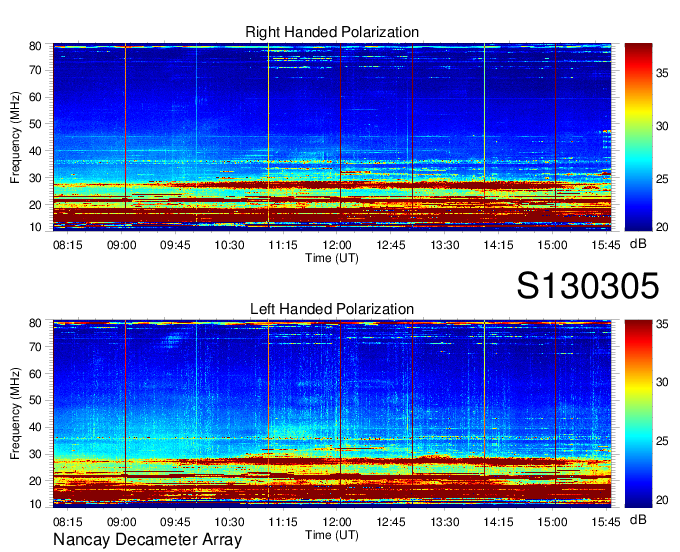Screen dimensions: 680x552
Task: Click the 20 value on the upper colorbar
Action: pyautogui.click(x=662, y=227)
